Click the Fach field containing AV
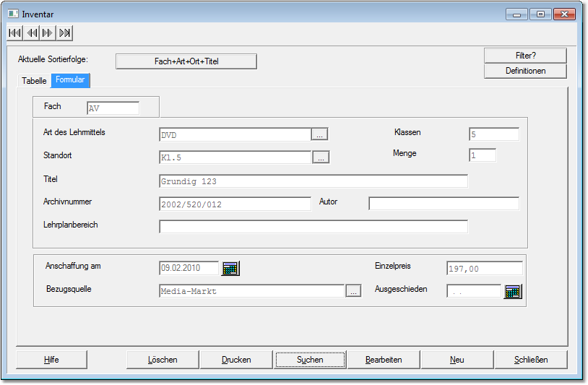The height and width of the screenshot is (385, 588). [113, 108]
